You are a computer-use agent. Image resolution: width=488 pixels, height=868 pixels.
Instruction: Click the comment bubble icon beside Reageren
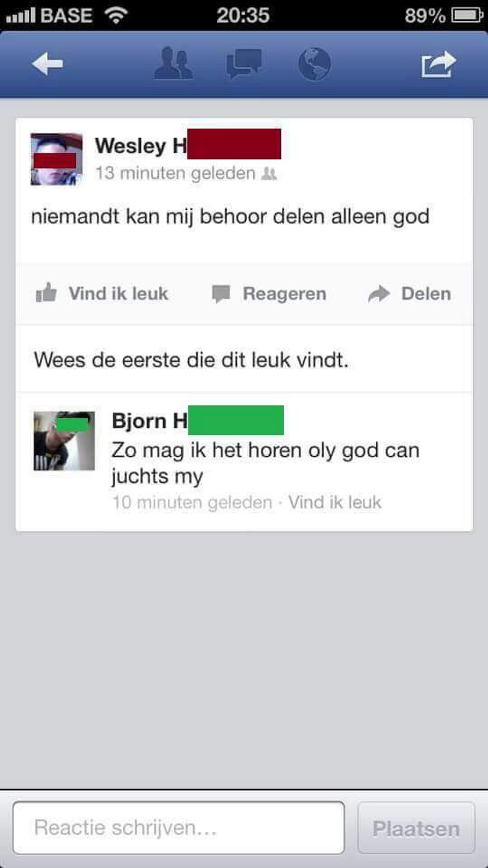(x=221, y=294)
